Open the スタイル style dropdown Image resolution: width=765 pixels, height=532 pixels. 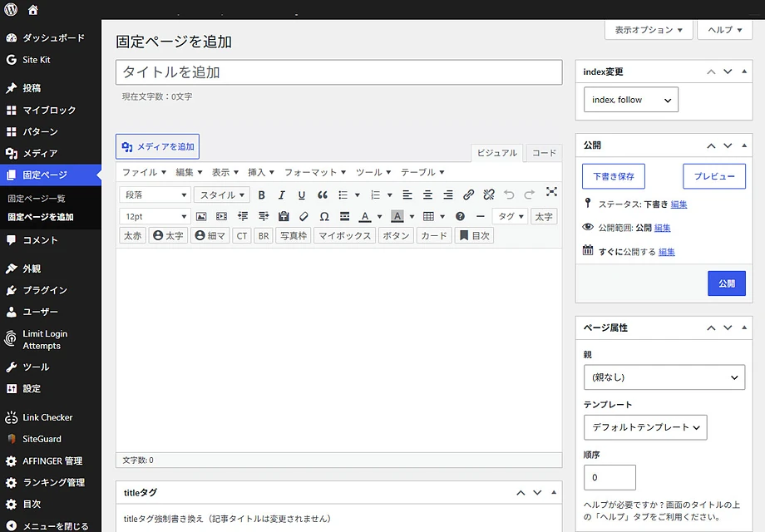tap(222, 195)
